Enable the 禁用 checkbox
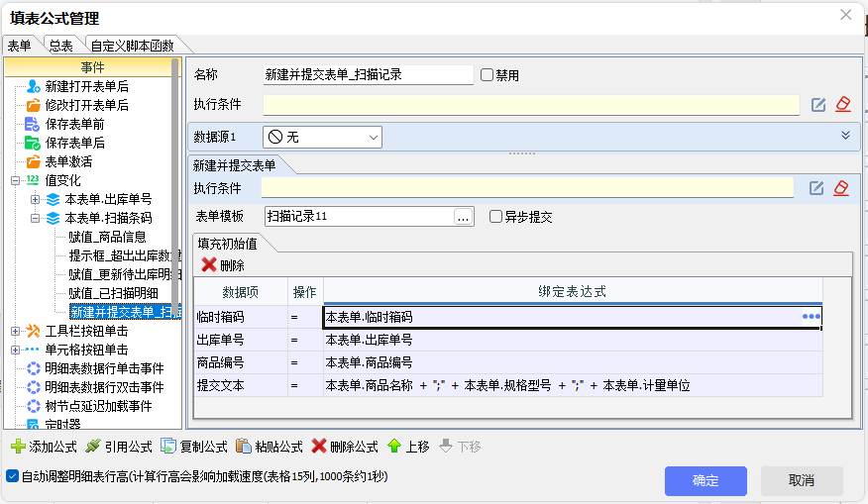The width and height of the screenshot is (868, 504). coord(487,75)
